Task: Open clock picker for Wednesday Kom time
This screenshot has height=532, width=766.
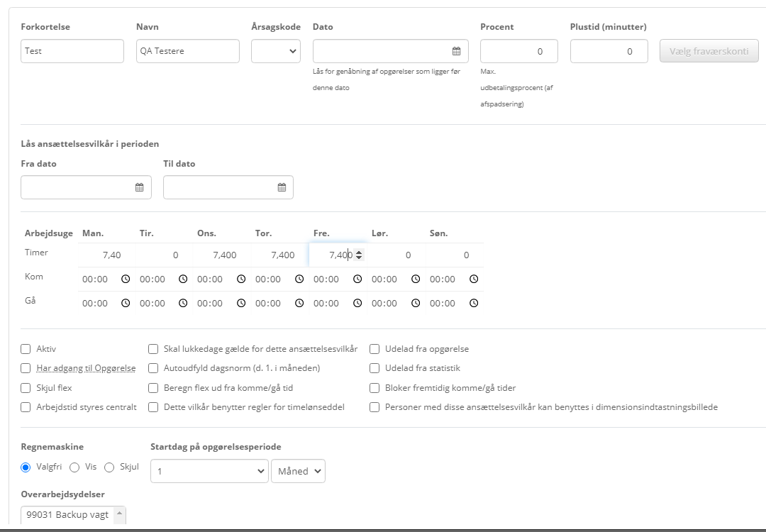Action: 241,279
